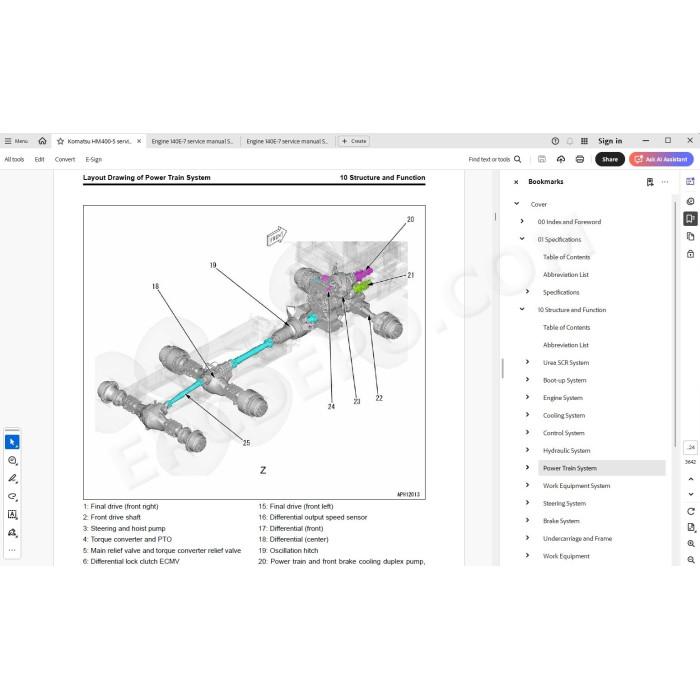Screen dimensions: 700x700
Task: Open the AI assistant side panel icon
Action: [690, 181]
